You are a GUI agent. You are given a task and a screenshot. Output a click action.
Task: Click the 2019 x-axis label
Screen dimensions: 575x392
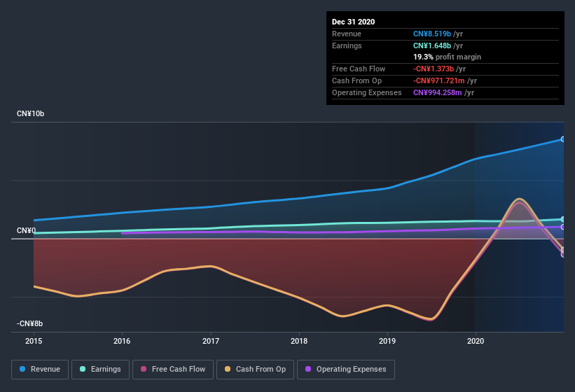click(x=387, y=341)
